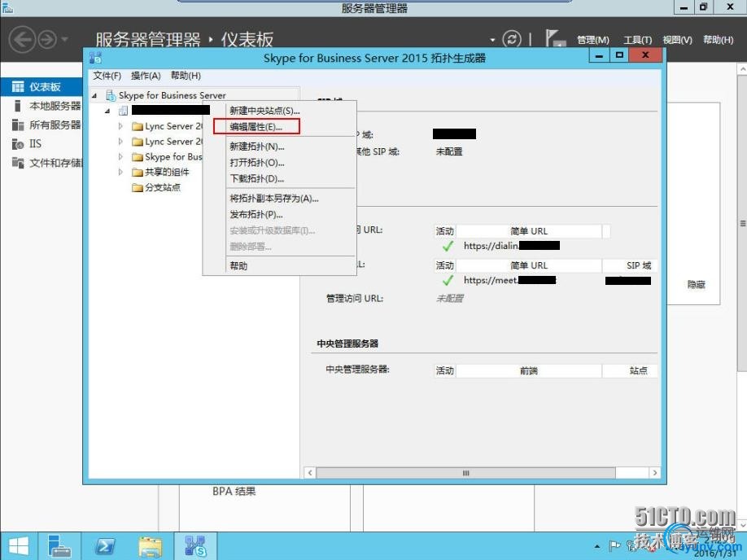747x560 pixels.
Task: Refresh the Server Manager dashboard
Action: tap(512, 39)
